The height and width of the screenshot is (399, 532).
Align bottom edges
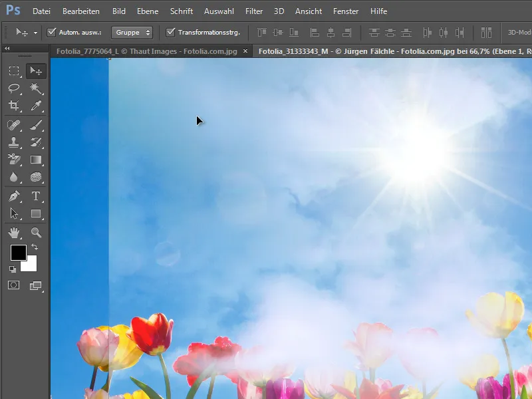294,33
